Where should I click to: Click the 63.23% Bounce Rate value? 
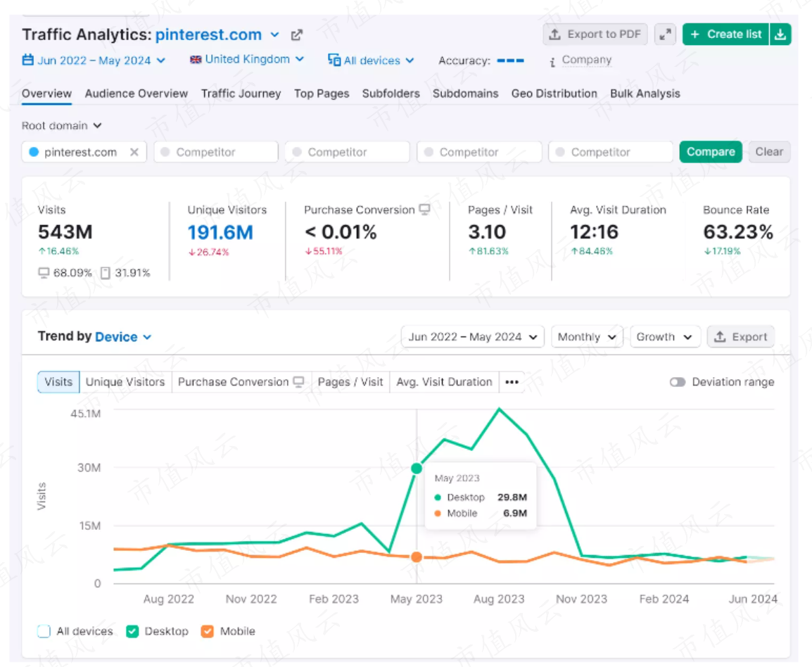click(738, 232)
